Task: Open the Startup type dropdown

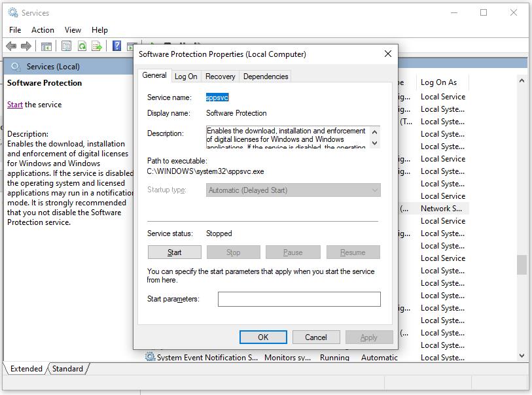Action: pos(294,190)
